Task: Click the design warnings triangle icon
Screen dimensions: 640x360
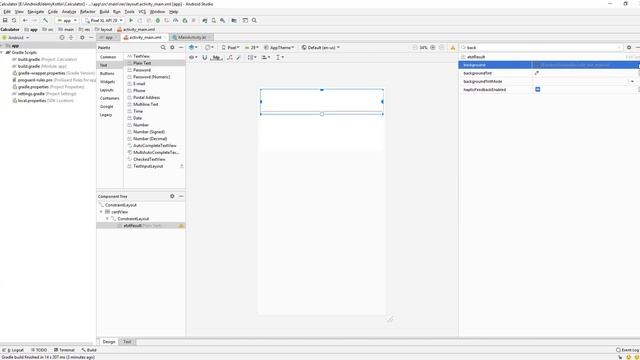Action: point(453,47)
